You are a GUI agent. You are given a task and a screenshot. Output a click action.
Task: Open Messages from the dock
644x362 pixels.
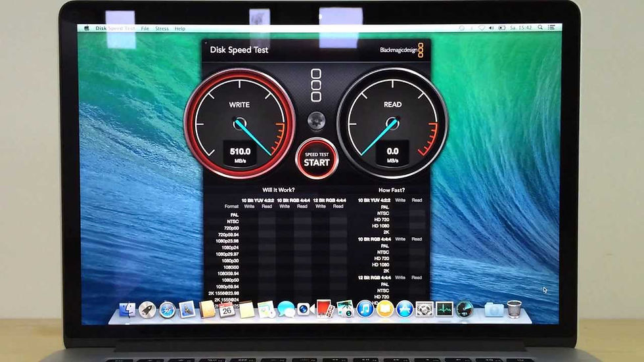click(287, 309)
